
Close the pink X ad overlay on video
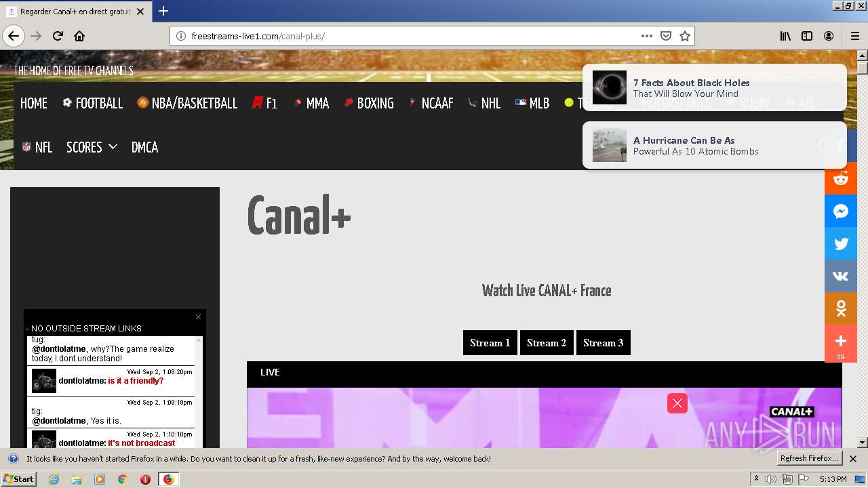[x=677, y=403]
